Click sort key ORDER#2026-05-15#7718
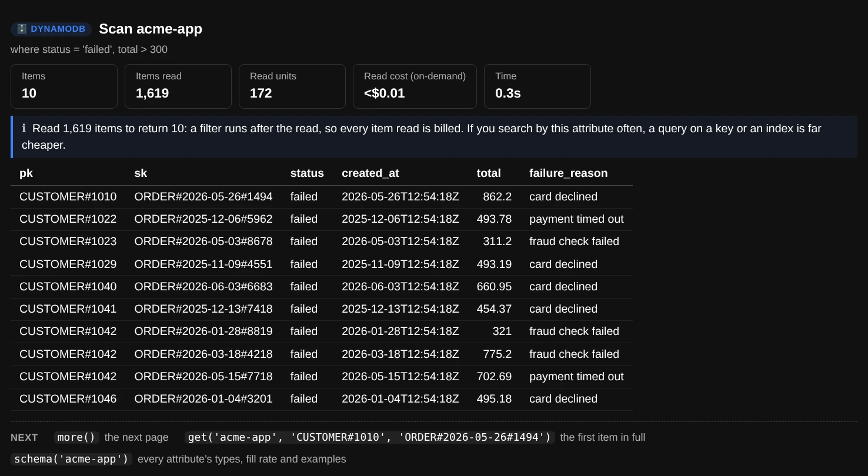The height and width of the screenshot is (476, 868). tap(203, 377)
